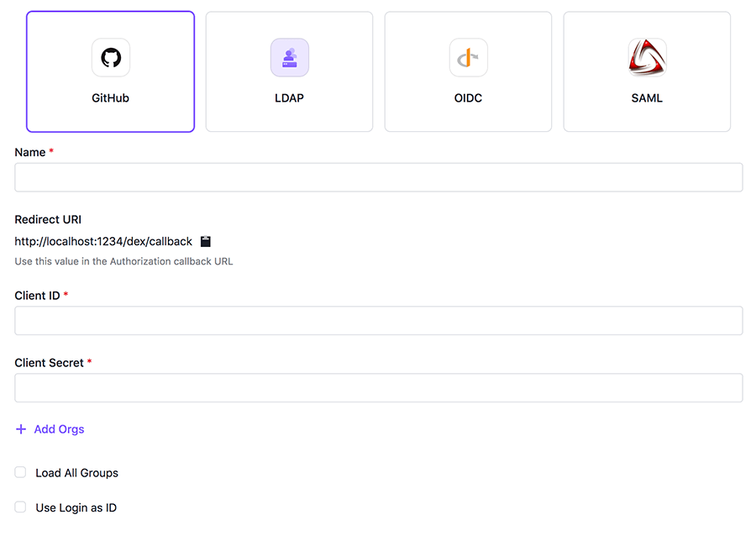Choose the SAML connector card
Viewport: 756px width, 536px height.
(647, 71)
